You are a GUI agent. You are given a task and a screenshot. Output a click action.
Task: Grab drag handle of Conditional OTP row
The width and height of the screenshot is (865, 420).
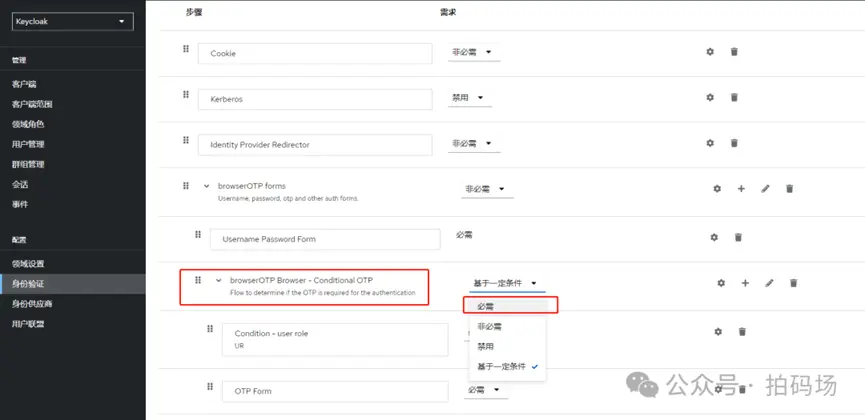198,280
